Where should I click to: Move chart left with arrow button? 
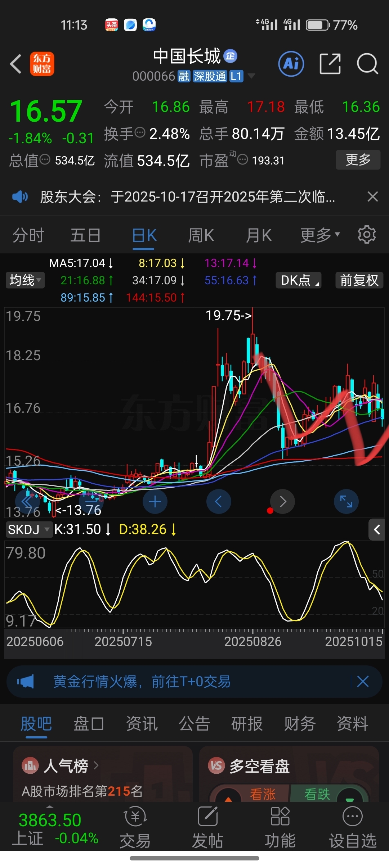[219, 502]
